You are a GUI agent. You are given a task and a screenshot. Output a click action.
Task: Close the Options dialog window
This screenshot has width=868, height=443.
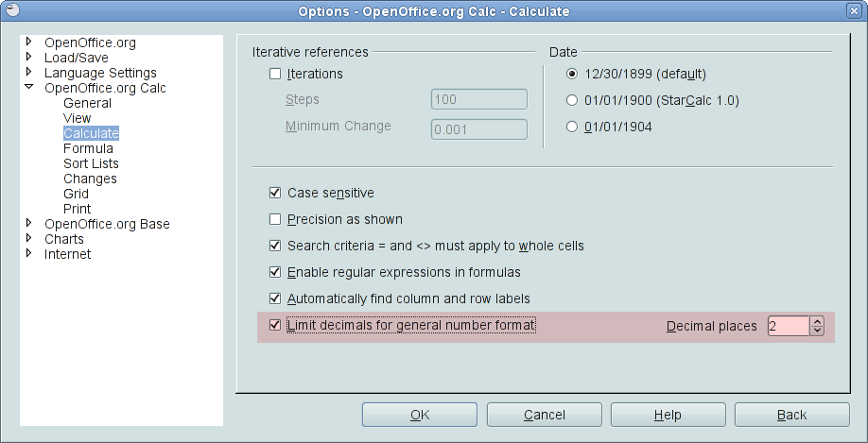[856, 10]
